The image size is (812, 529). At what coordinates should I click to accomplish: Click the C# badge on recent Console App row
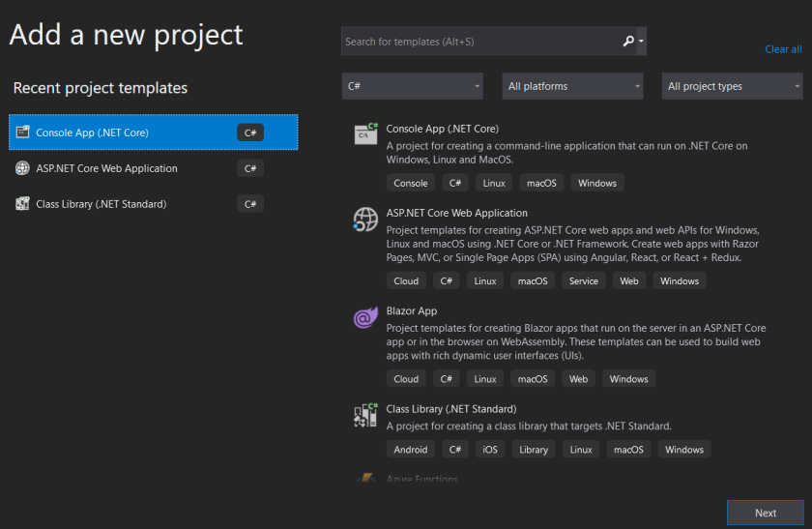pos(250,132)
